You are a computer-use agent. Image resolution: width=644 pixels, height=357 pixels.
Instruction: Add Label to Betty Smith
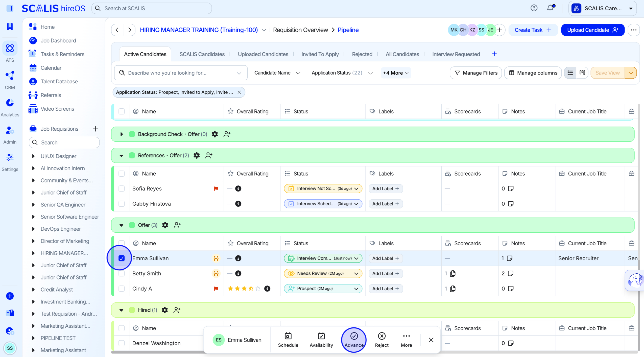pyautogui.click(x=386, y=273)
